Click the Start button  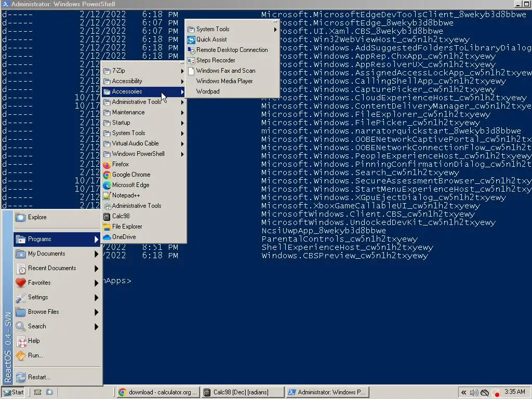(x=14, y=392)
